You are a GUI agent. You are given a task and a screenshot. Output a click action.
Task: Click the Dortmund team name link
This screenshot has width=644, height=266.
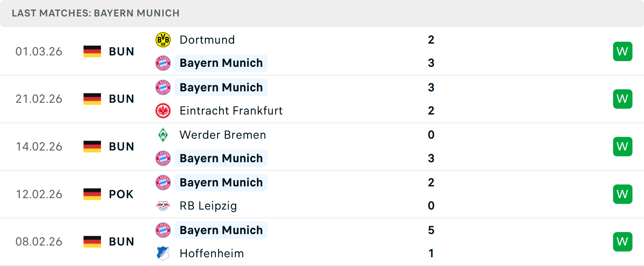click(x=207, y=39)
